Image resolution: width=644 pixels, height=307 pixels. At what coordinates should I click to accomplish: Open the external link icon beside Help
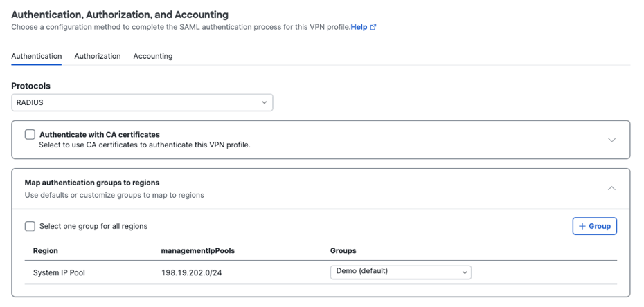[x=373, y=28]
